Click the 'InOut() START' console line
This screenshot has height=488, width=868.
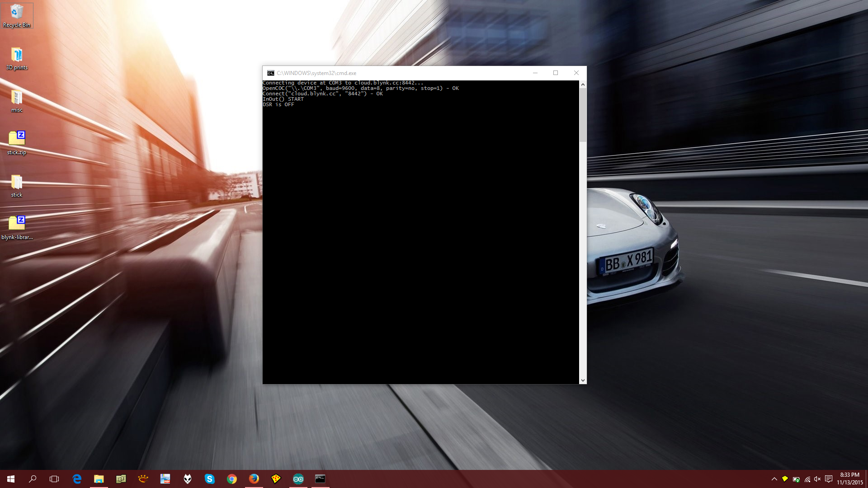[x=283, y=99]
